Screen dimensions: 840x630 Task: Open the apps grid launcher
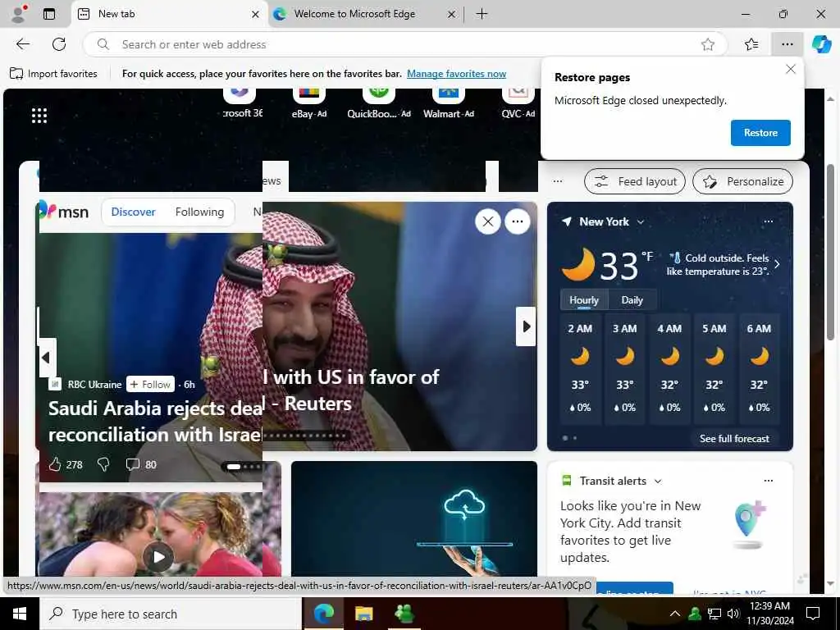click(x=39, y=115)
